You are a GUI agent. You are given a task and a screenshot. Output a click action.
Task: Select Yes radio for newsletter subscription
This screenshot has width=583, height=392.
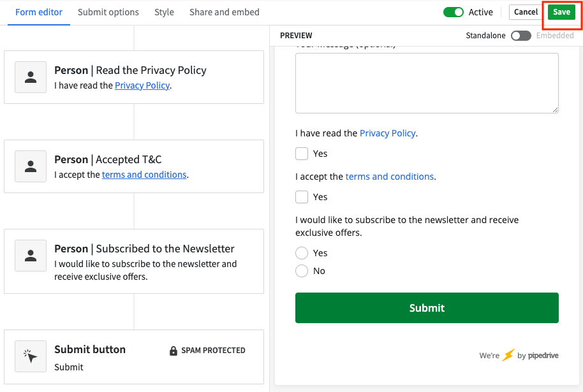click(302, 253)
